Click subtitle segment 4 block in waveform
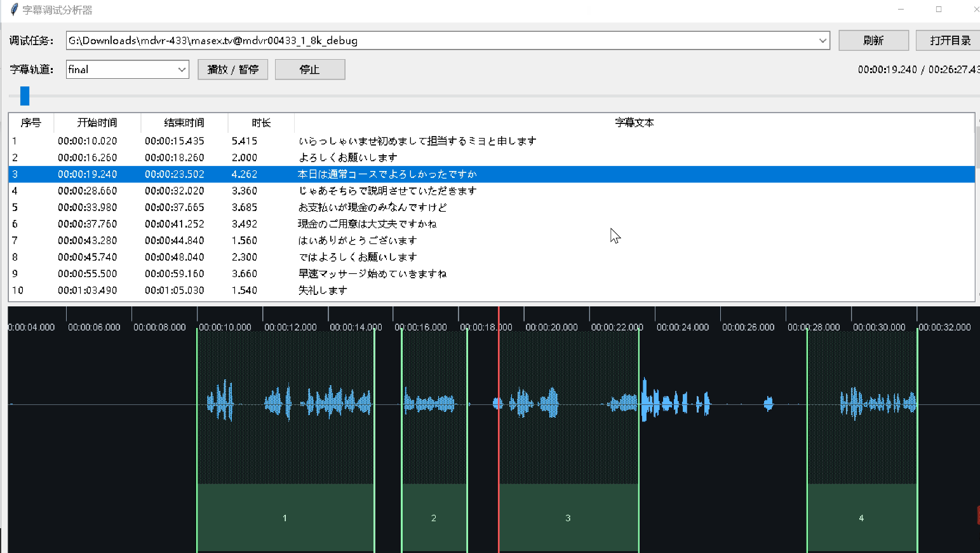 point(862,518)
